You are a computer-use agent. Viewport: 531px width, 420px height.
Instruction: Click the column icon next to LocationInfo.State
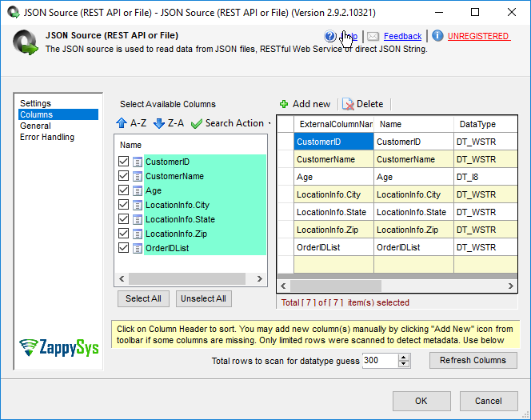click(x=138, y=219)
